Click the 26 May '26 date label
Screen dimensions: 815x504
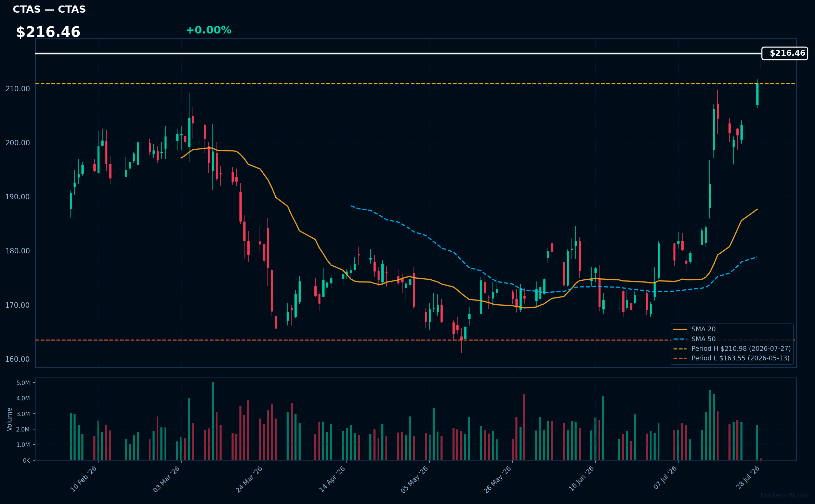tap(498, 479)
